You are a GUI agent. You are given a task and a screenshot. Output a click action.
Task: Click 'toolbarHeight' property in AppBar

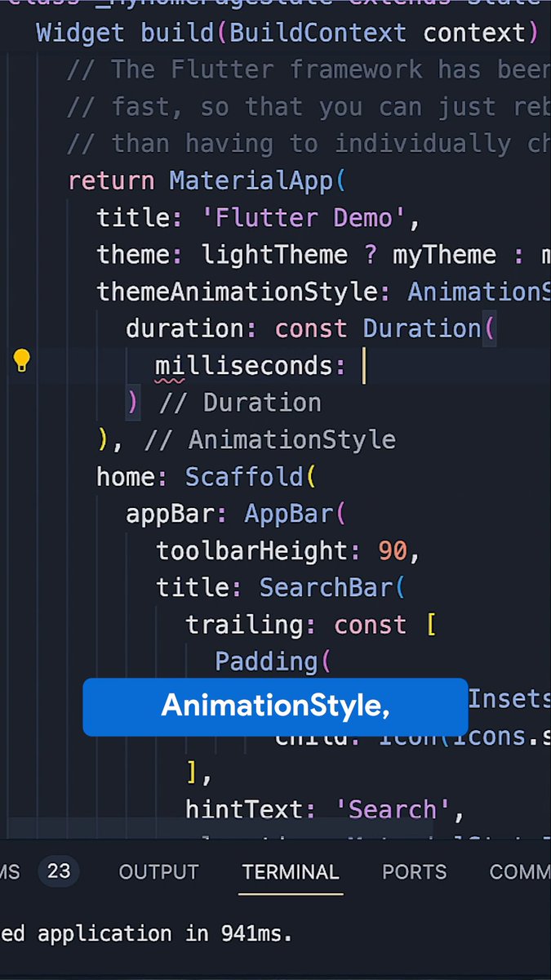pos(252,551)
